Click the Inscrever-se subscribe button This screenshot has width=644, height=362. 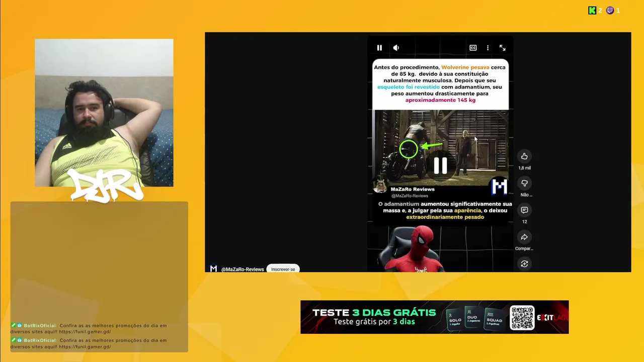click(x=283, y=269)
